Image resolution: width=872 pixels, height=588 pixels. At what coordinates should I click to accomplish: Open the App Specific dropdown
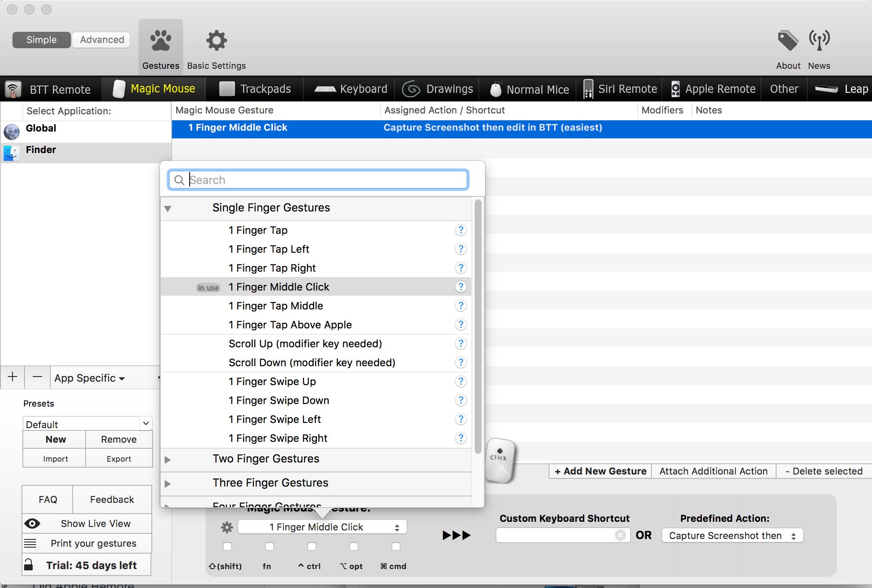click(x=89, y=378)
